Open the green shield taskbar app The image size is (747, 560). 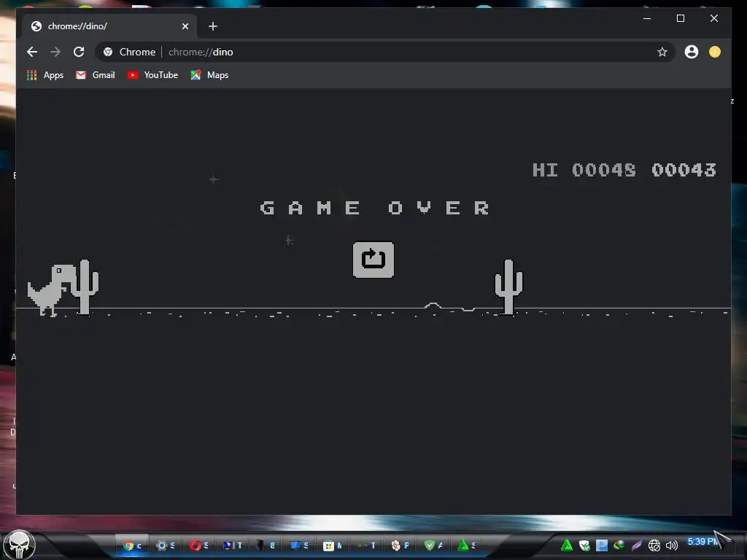click(433, 545)
